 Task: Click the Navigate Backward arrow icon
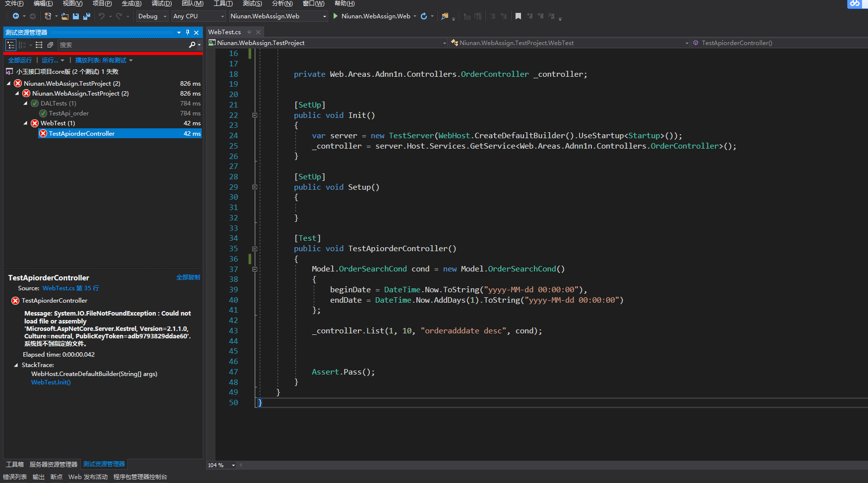(16, 16)
